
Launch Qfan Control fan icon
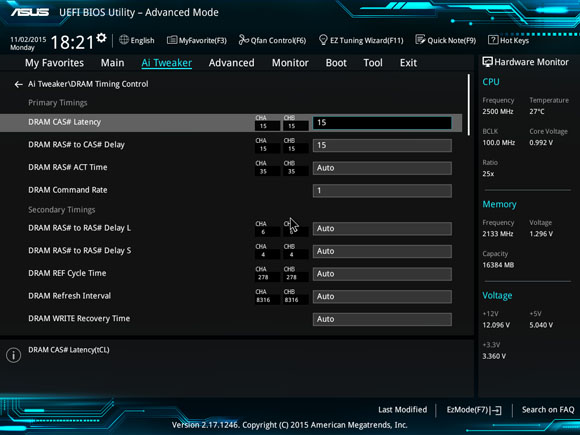(243, 40)
